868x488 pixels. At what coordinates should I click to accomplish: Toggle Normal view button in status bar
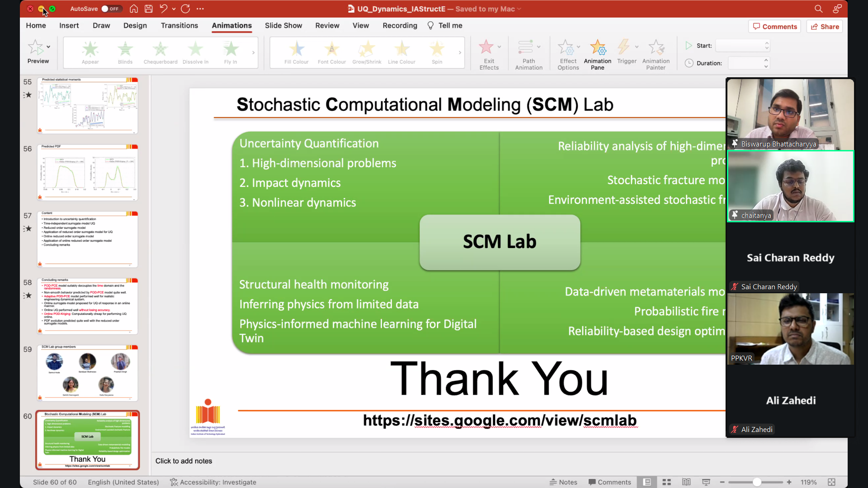pos(647,482)
